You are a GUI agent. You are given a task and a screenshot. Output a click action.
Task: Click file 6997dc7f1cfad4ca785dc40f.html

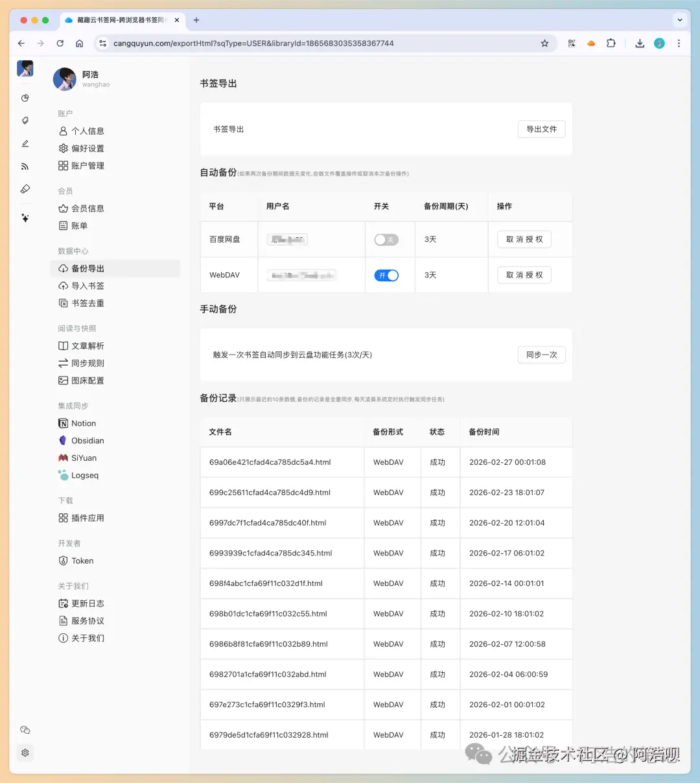[x=268, y=523]
